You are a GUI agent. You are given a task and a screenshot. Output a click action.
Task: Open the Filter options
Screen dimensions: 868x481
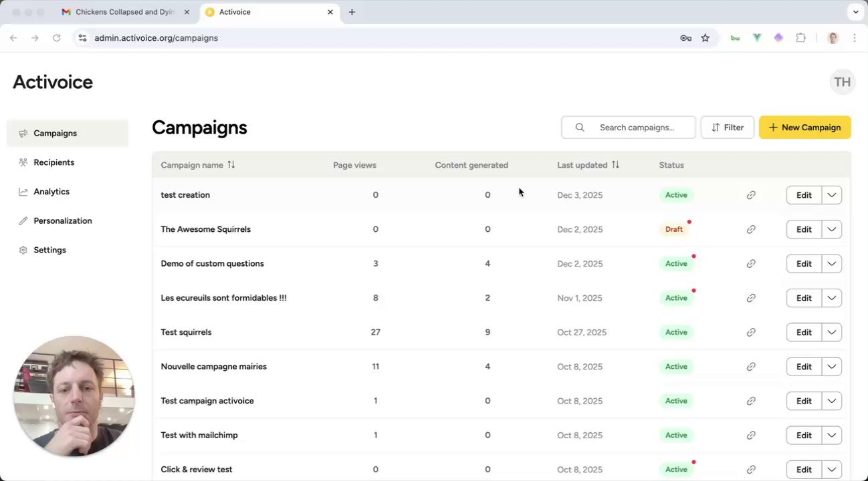(x=727, y=128)
